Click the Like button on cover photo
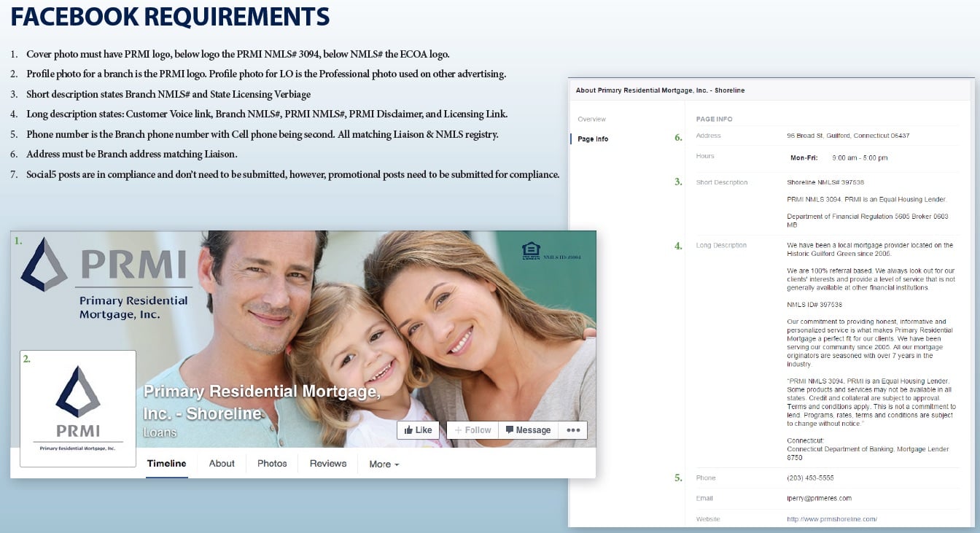 (x=419, y=430)
